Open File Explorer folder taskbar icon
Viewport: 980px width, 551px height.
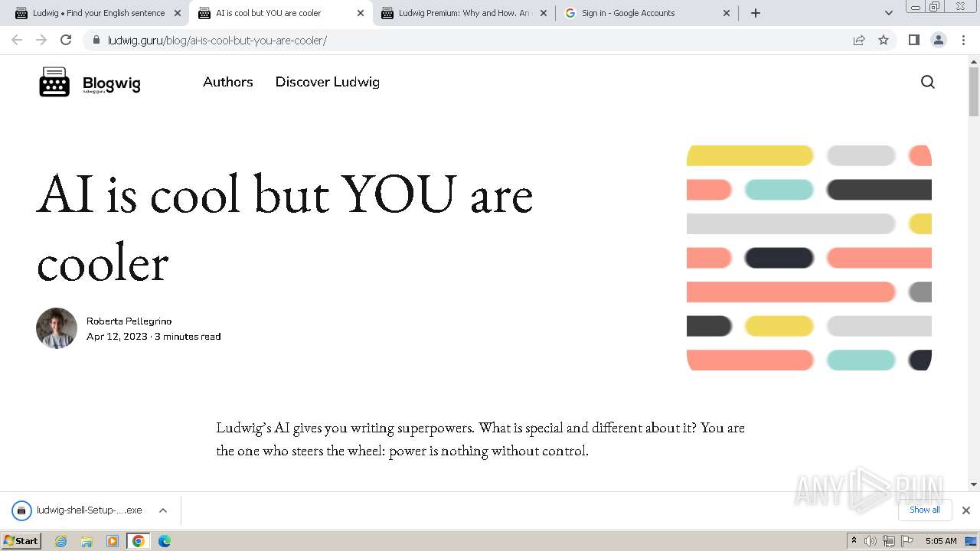tap(87, 541)
